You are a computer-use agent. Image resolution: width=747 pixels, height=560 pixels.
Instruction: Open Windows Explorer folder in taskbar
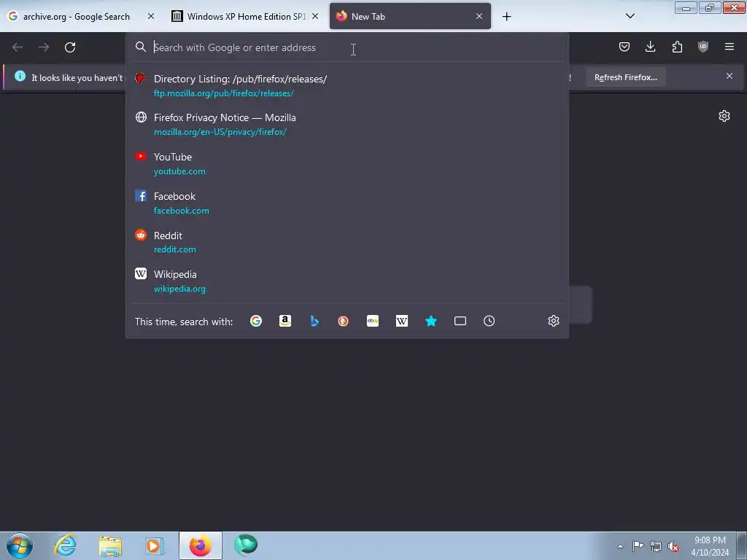(110, 545)
